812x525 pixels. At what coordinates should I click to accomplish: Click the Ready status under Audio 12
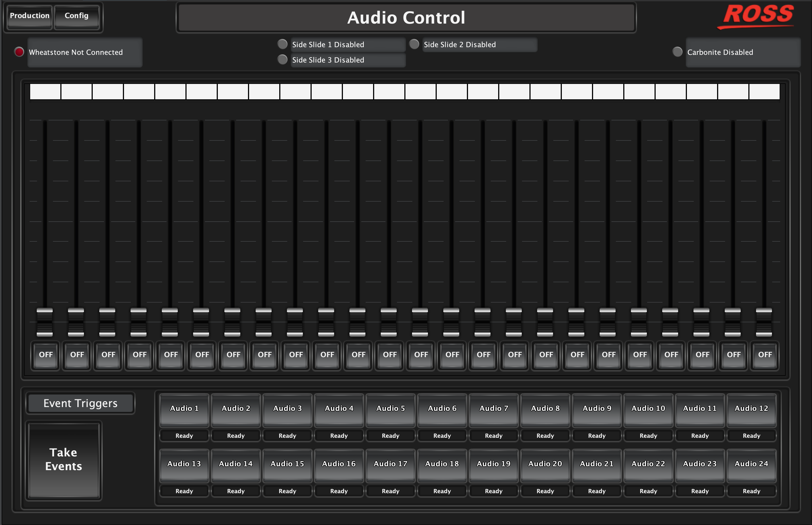[x=751, y=436]
